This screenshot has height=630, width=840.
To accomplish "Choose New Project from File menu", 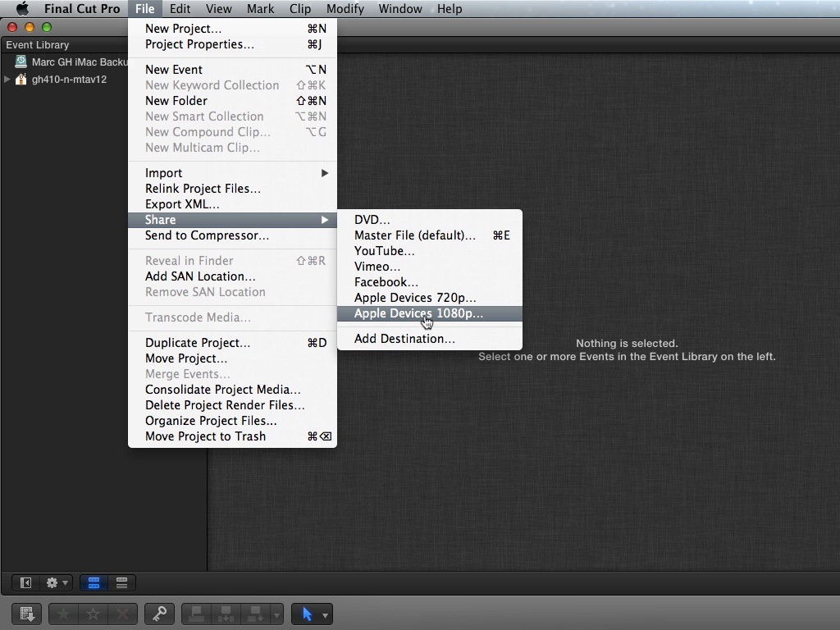I will (x=232, y=29).
